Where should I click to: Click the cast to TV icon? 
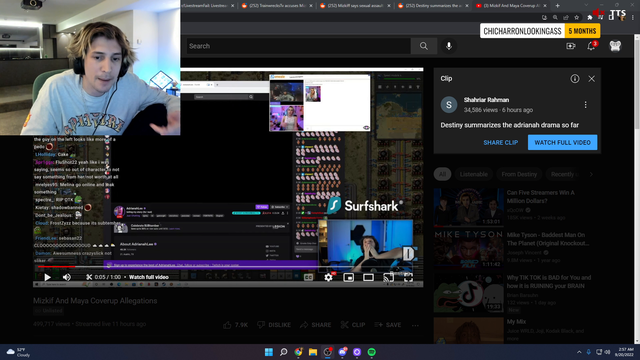tap(388, 278)
